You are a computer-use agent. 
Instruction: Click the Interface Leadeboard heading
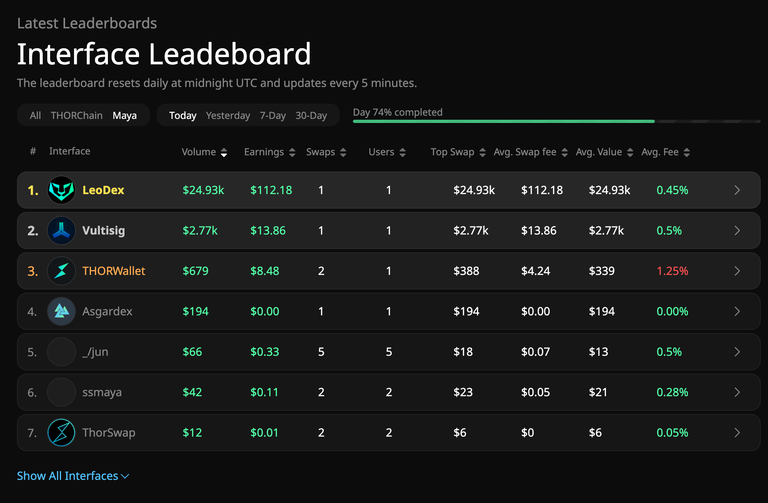pos(164,54)
